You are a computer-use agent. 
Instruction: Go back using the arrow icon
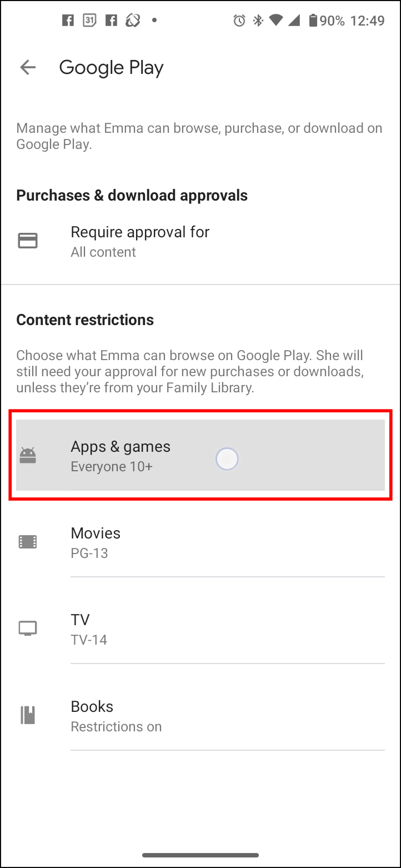(x=27, y=68)
